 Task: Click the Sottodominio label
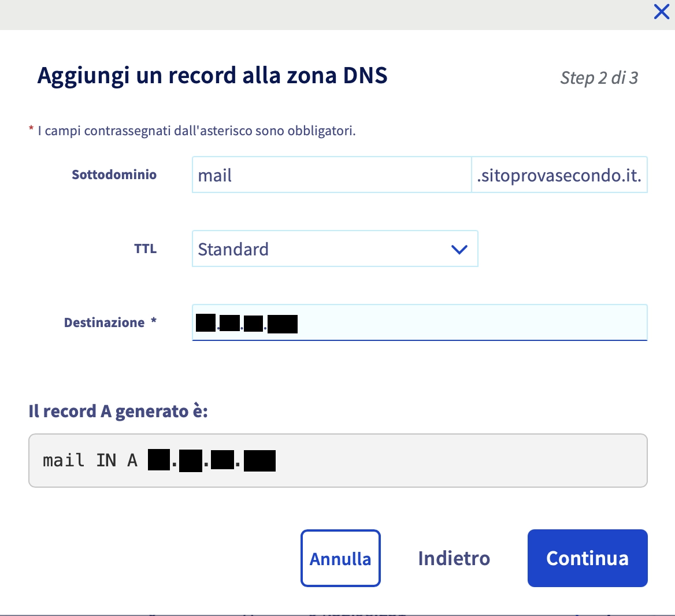114,175
